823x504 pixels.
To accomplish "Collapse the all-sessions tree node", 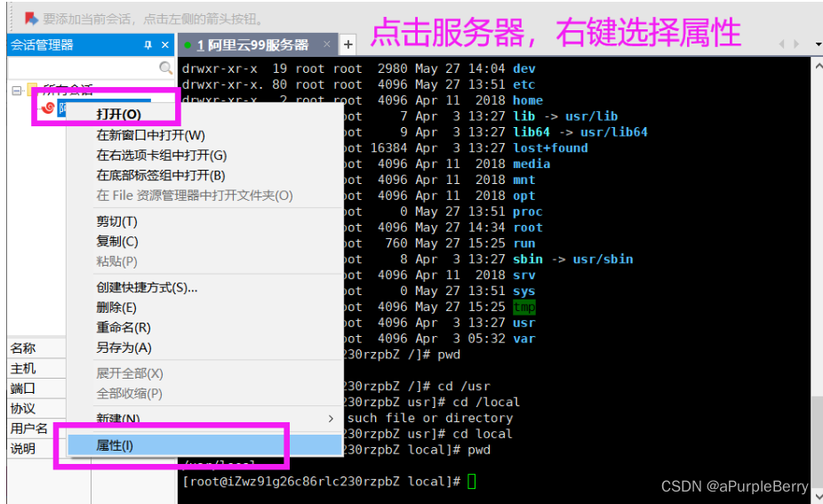I will [x=16, y=91].
